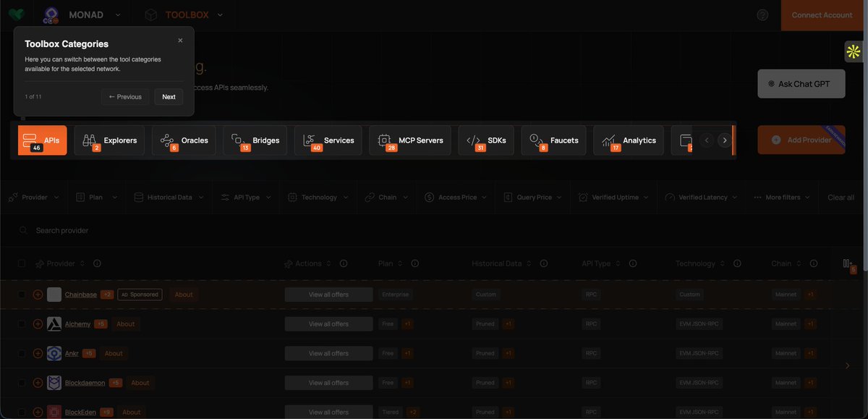The image size is (868, 419).
Task: Click the Add Provider button
Action: (x=801, y=140)
